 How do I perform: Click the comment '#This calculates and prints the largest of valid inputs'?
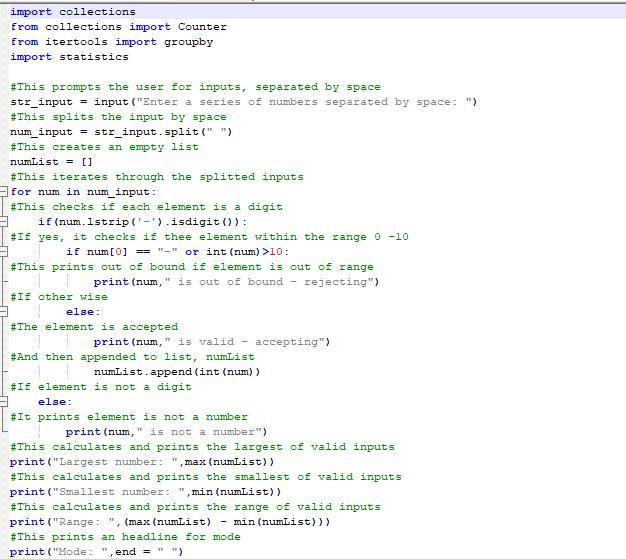[202, 447]
